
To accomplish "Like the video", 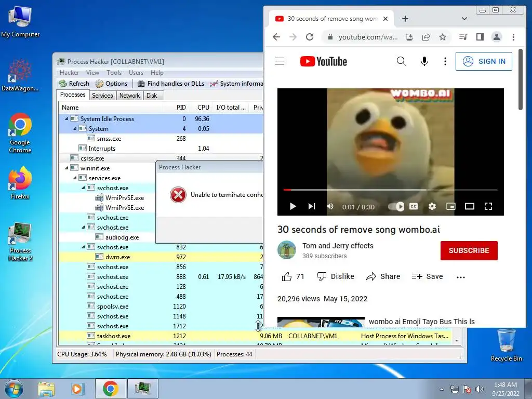I will pyautogui.click(x=293, y=276).
